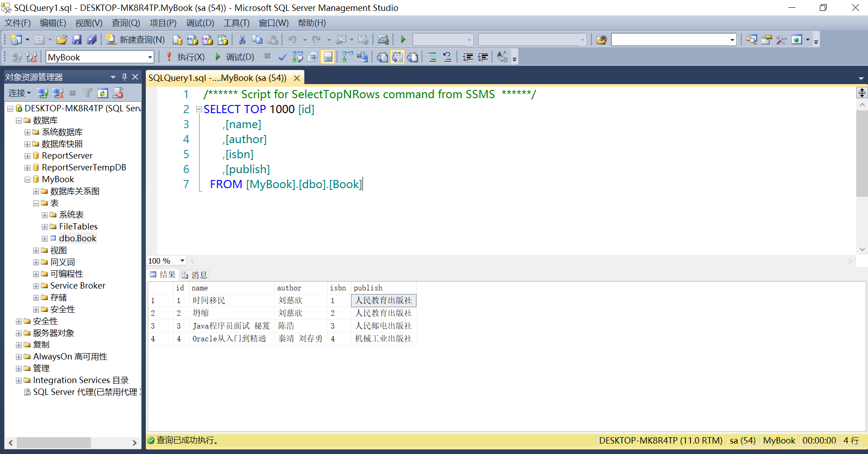Switch to the 消息 messages tab

tap(194, 274)
